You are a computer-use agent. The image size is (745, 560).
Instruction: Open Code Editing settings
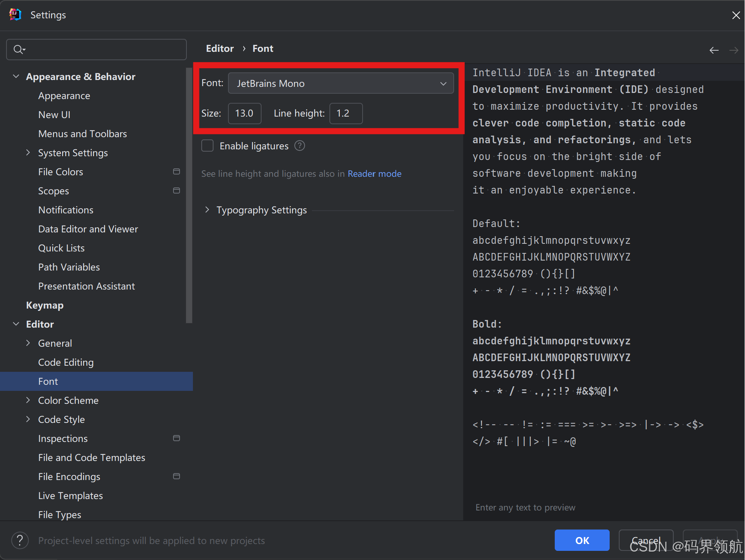[x=66, y=362]
